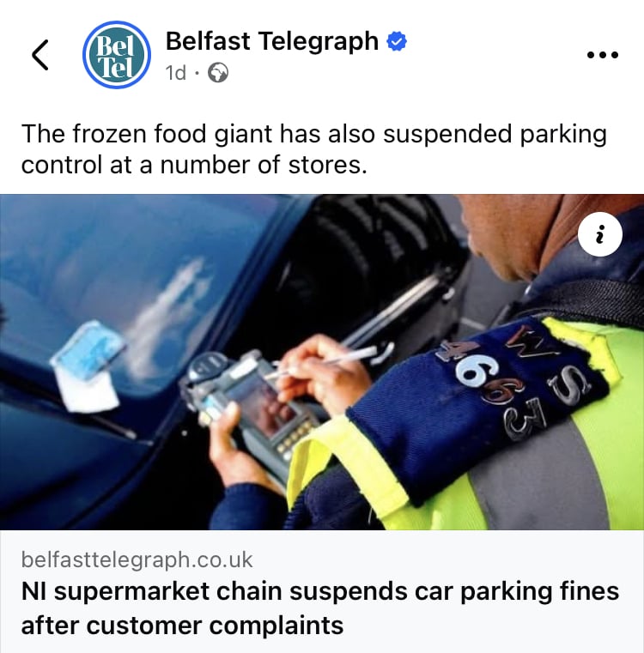Select the frozen food giant caption text

pyautogui.click(x=314, y=149)
